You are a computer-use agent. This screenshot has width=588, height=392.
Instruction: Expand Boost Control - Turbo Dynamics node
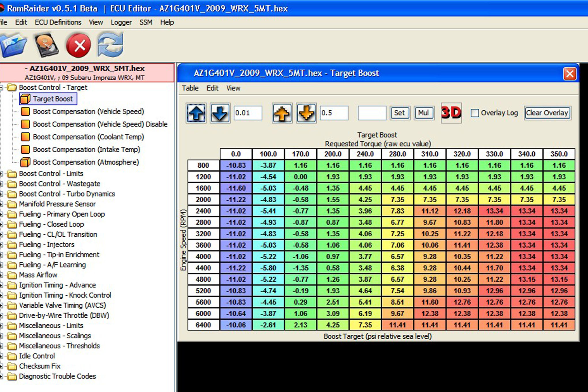pos(1,194)
